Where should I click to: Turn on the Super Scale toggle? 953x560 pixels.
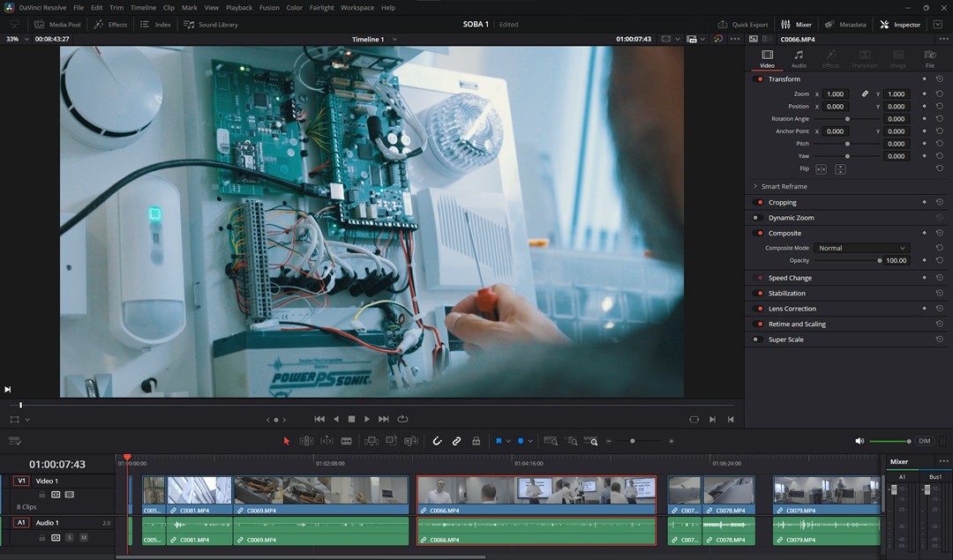[x=757, y=340]
